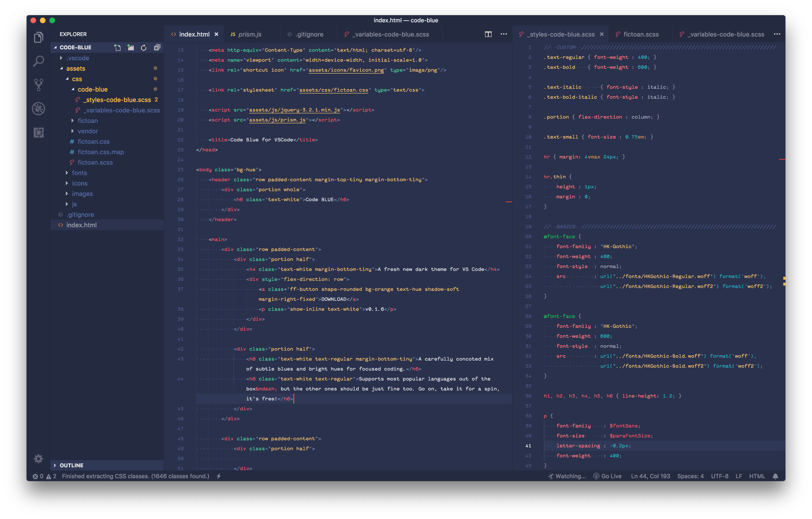Expand the OUTLINE section
Screen dimensions: 812x519
(71, 465)
